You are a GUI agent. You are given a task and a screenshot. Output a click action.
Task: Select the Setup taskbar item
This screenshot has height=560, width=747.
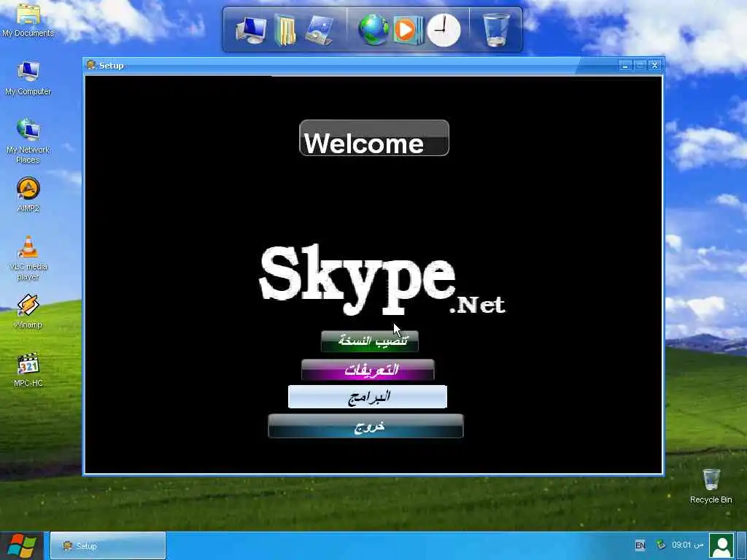(108, 545)
